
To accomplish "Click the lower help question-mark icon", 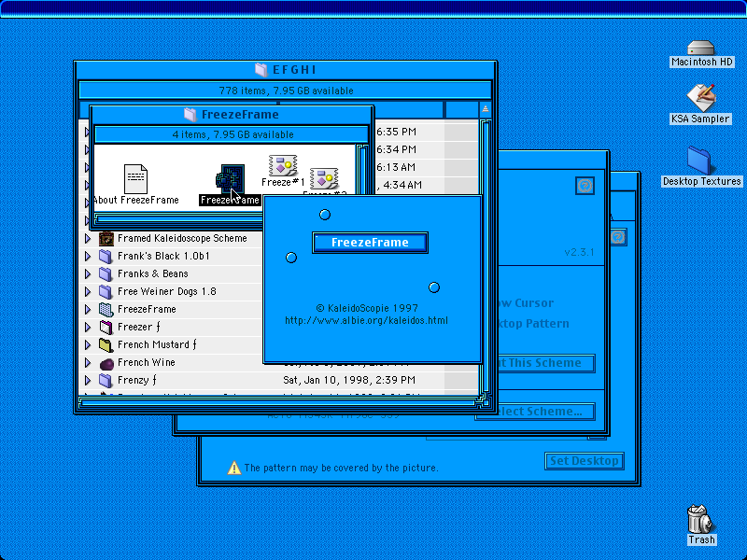I will pyautogui.click(x=618, y=237).
